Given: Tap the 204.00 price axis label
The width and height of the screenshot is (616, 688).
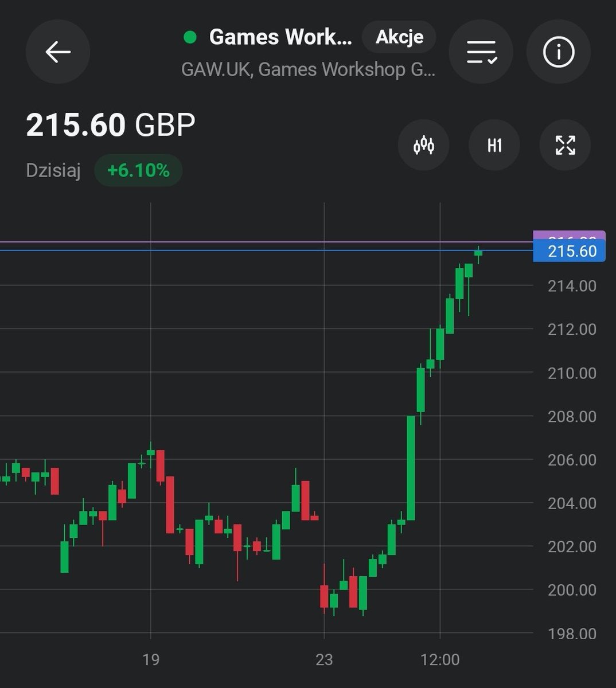Looking at the screenshot, I should click(x=572, y=503).
